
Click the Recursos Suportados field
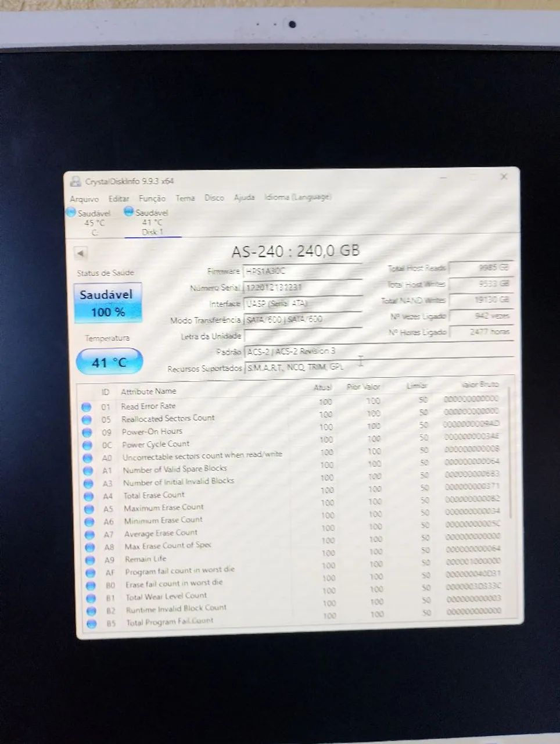point(379,367)
